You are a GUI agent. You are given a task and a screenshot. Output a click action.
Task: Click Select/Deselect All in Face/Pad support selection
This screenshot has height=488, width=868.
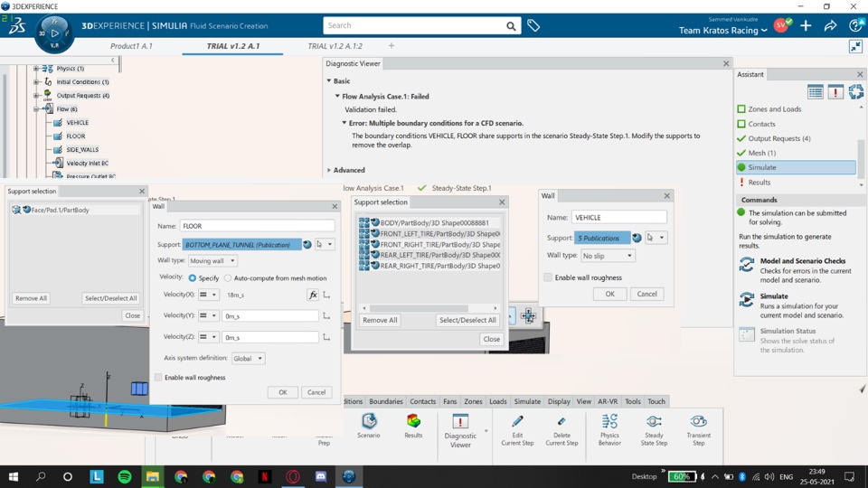(110, 298)
